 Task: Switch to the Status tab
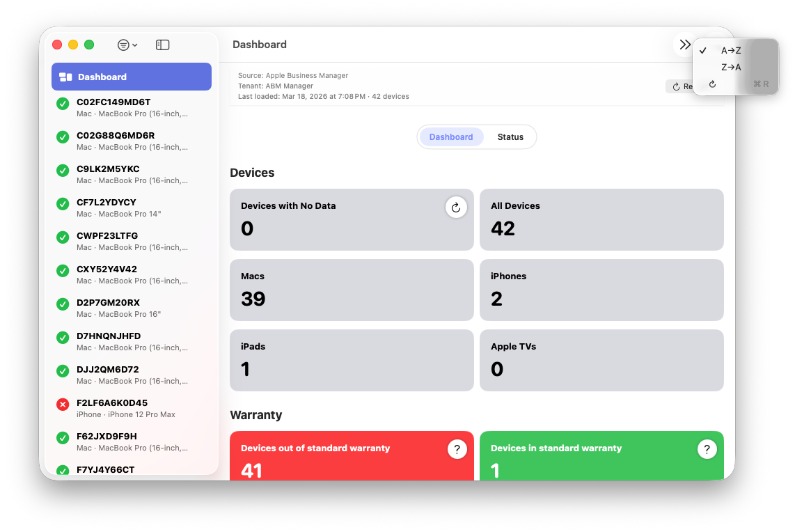(x=510, y=137)
